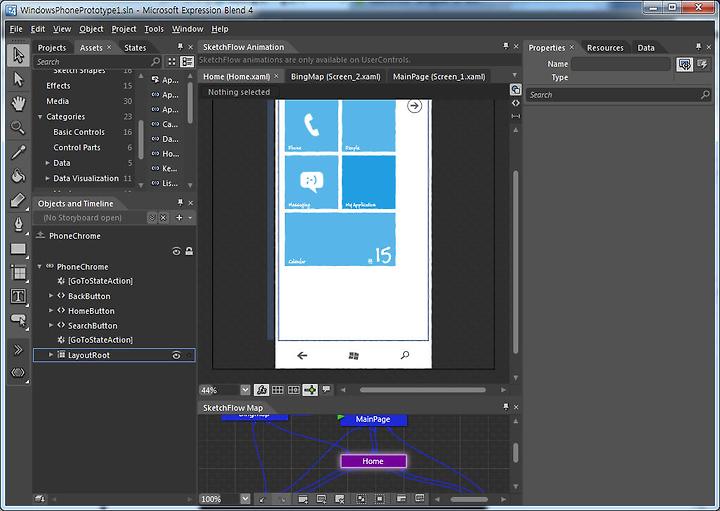Activate the Pan hand tool

point(18,103)
